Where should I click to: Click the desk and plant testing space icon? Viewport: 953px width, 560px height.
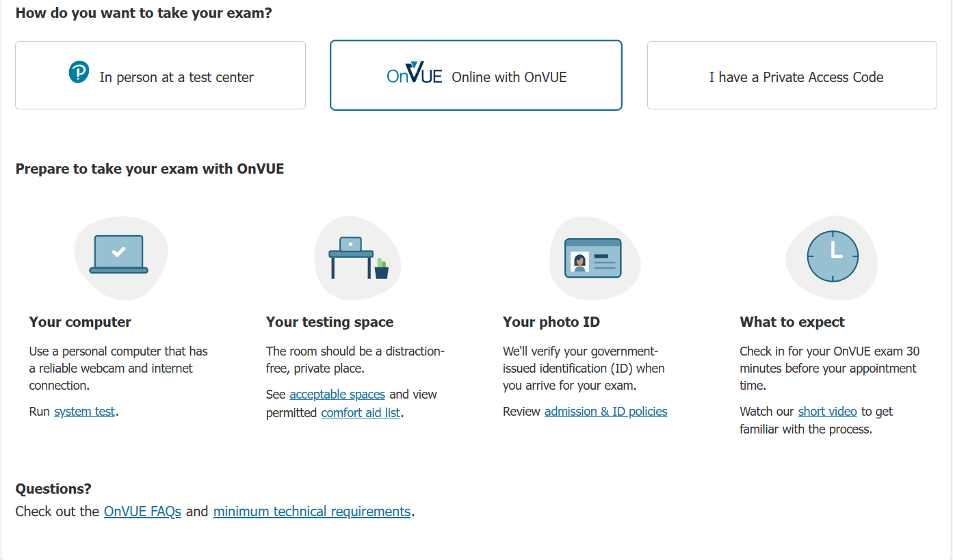point(358,258)
